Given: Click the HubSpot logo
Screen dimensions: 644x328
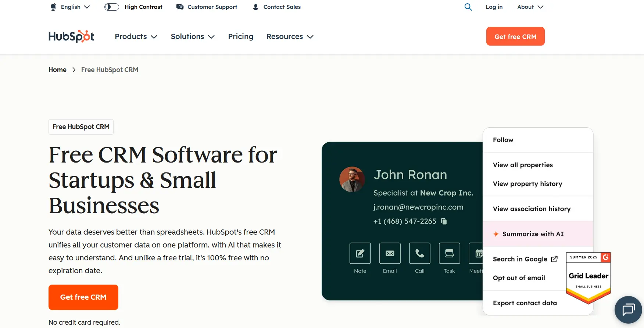Looking at the screenshot, I should (x=71, y=36).
